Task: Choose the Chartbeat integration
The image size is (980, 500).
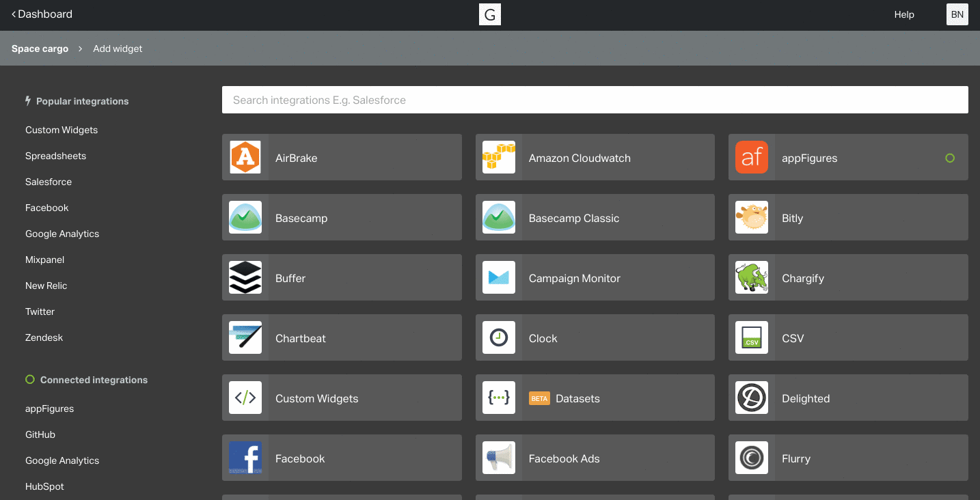Action: (x=342, y=337)
